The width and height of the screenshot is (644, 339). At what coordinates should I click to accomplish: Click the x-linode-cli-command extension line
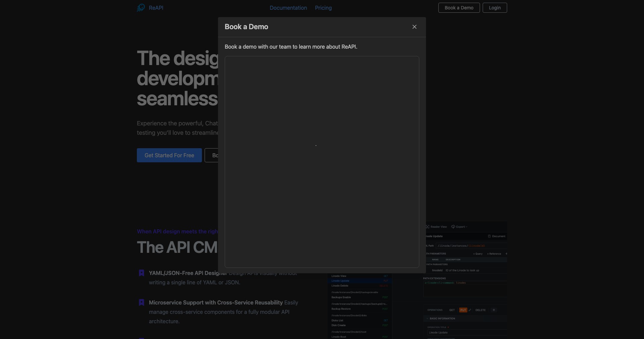(445, 283)
